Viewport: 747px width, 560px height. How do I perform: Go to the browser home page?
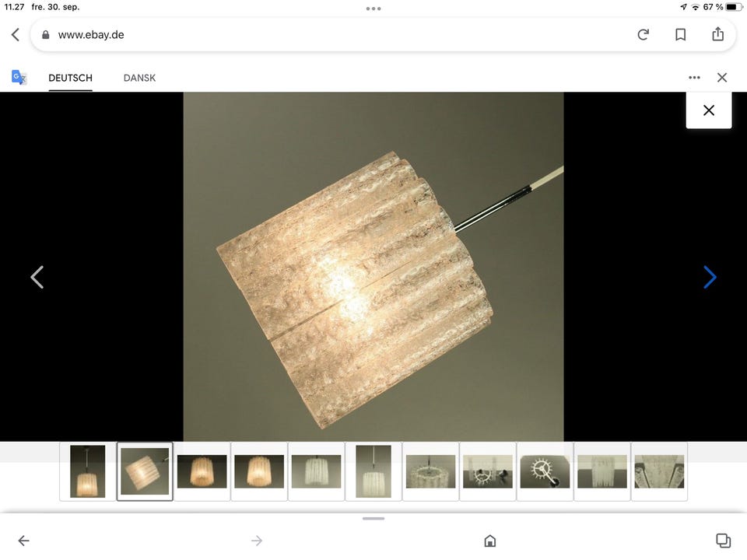(x=490, y=541)
